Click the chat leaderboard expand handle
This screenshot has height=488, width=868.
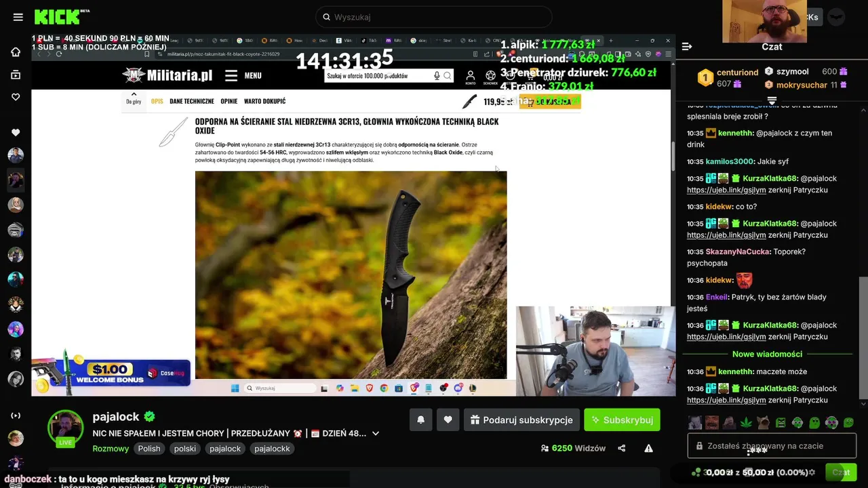tap(772, 100)
